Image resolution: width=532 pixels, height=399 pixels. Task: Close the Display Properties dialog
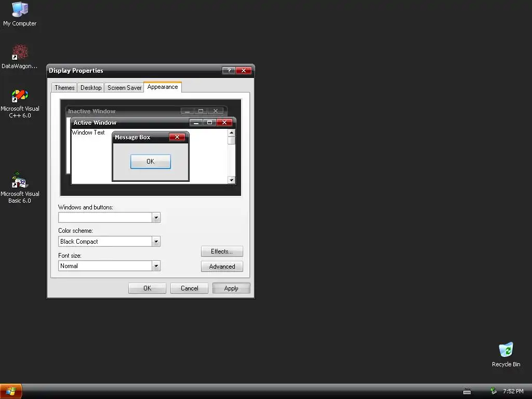[244, 70]
